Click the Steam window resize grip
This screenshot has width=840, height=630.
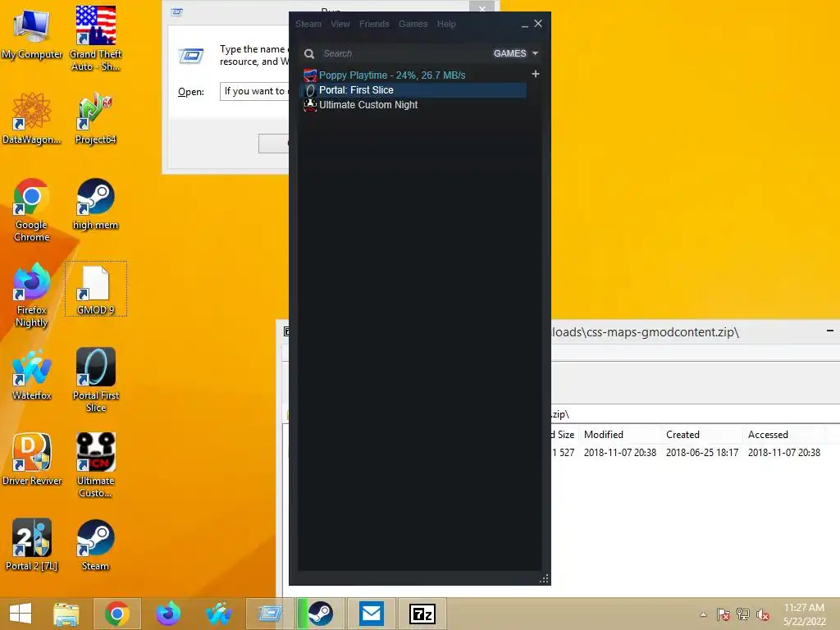click(545, 578)
